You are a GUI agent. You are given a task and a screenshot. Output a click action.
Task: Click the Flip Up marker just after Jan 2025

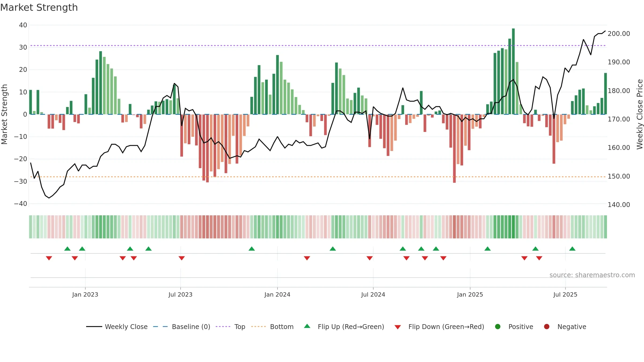point(488,249)
